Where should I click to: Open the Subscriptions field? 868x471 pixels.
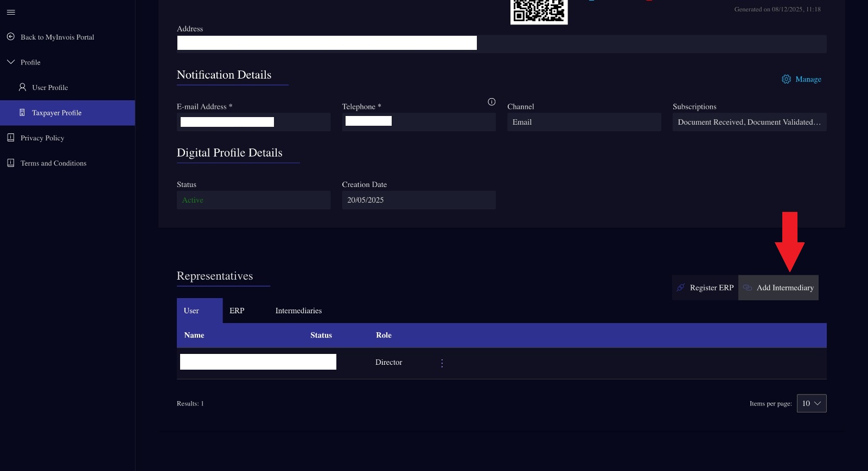[749, 122]
